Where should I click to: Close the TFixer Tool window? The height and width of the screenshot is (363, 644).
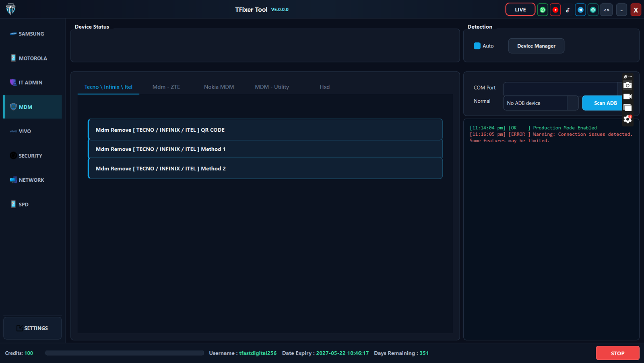(x=636, y=10)
